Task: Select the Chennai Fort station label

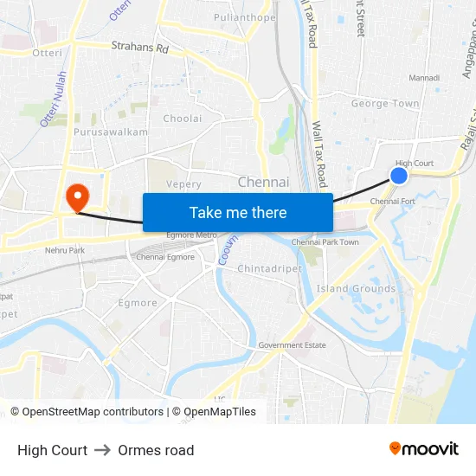Action: [393, 202]
